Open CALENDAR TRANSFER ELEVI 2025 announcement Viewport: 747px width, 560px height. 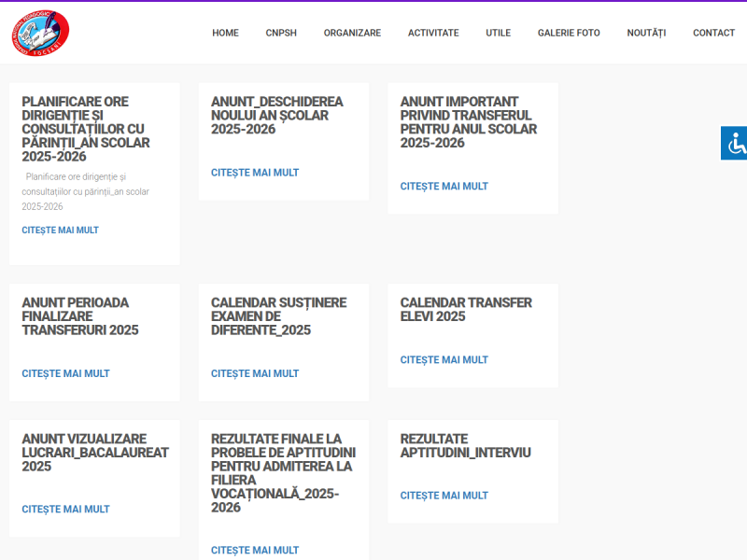pyautogui.click(x=444, y=359)
